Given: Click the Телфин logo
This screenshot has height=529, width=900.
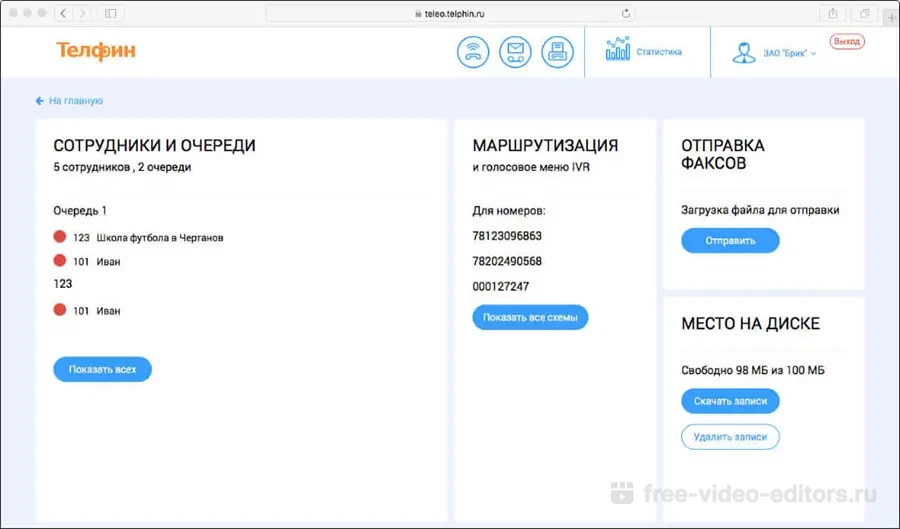Looking at the screenshot, I should pos(96,51).
